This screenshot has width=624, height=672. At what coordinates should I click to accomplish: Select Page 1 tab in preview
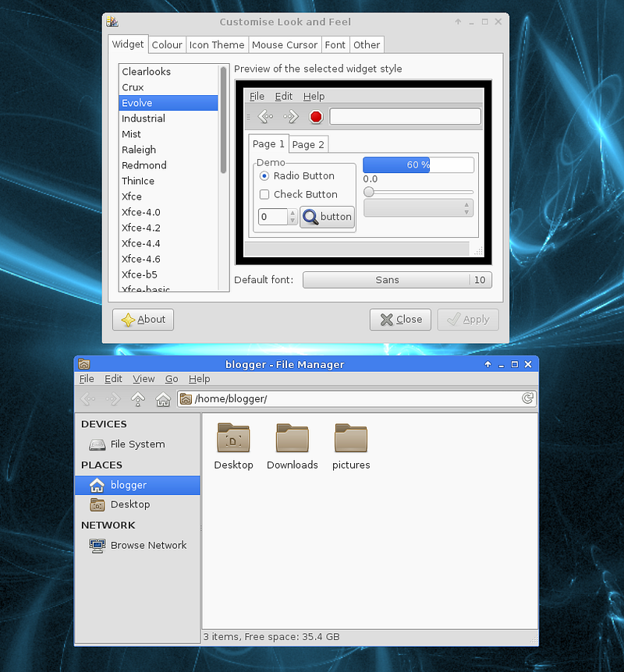pos(268,143)
